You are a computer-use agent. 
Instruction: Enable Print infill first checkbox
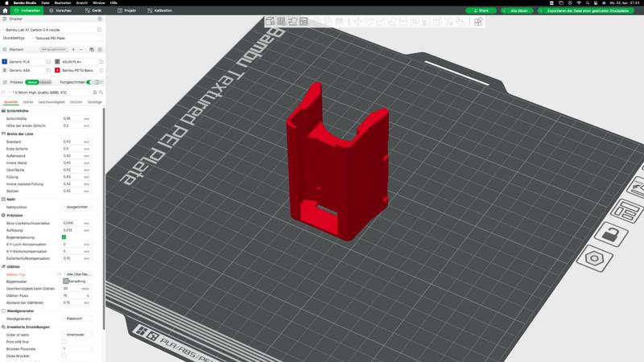tap(64, 342)
